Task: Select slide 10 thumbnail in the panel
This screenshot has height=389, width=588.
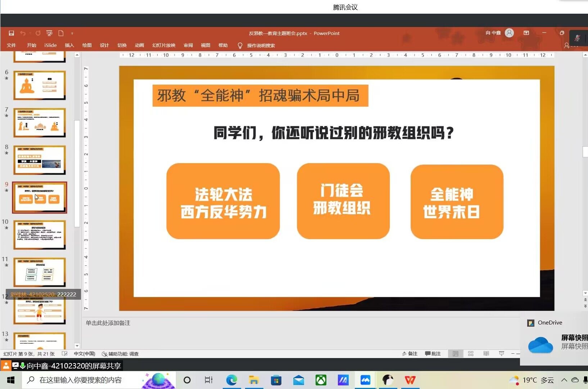Action: click(x=40, y=235)
